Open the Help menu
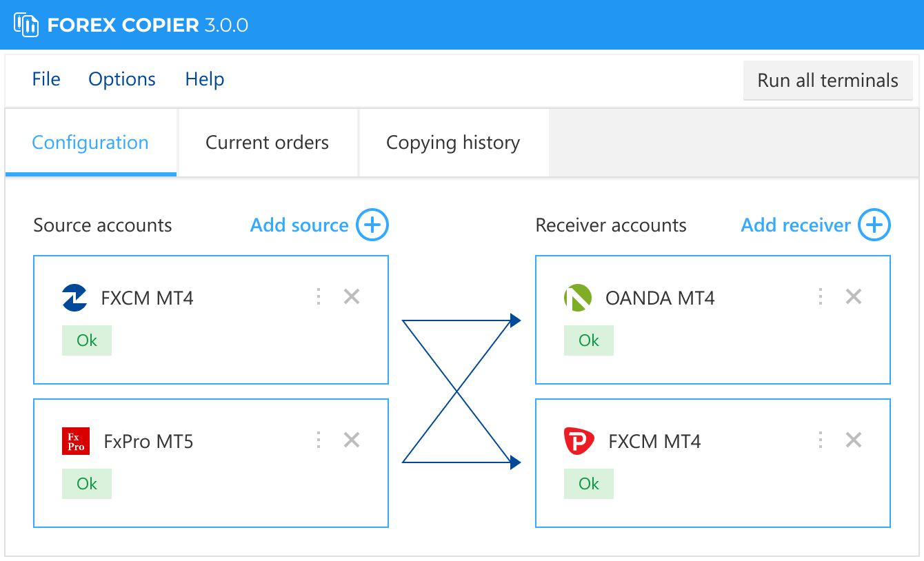This screenshot has height=561, width=924. point(204,79)
